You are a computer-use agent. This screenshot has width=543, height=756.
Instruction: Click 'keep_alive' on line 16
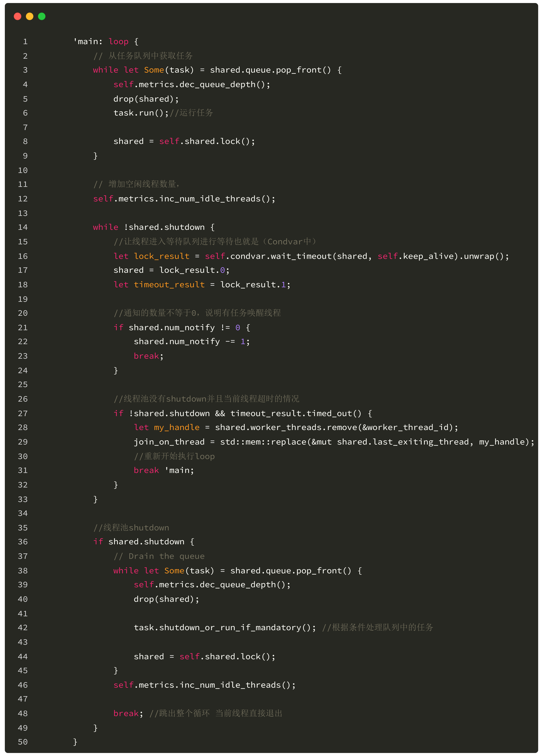coord(428,256)
